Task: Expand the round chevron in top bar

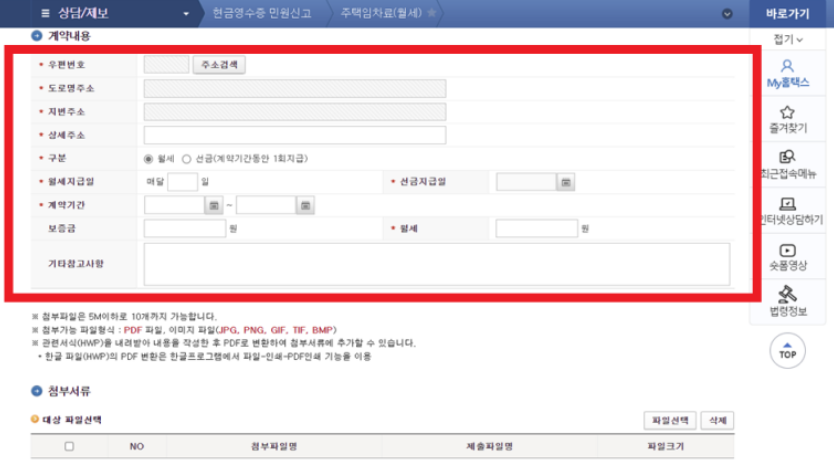Action: 727,14
